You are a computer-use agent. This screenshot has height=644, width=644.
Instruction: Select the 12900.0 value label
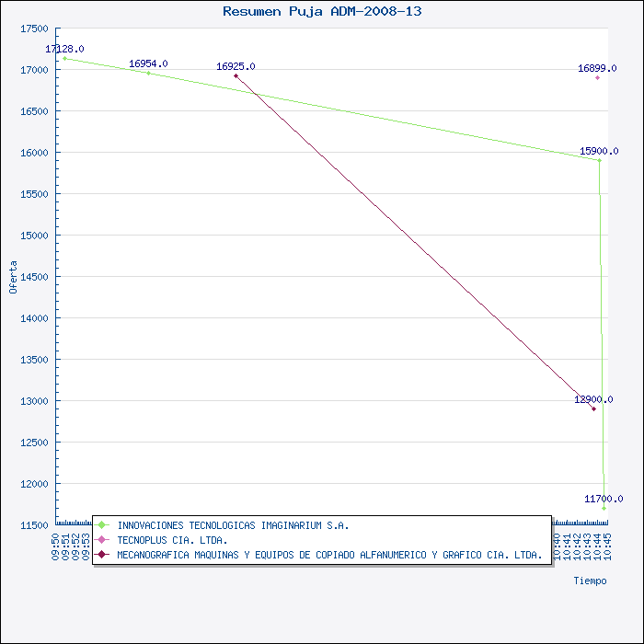click(x=593, y=399)
